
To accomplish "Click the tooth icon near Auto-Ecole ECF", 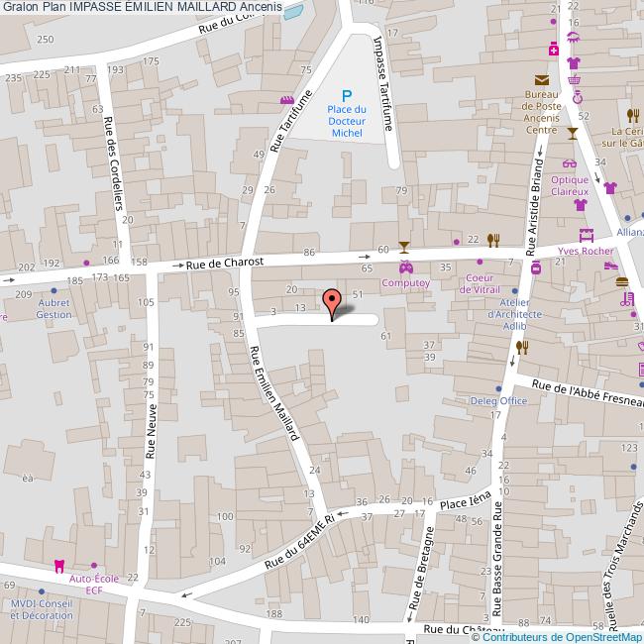I will pyautogui.click(x=57, y=566).
